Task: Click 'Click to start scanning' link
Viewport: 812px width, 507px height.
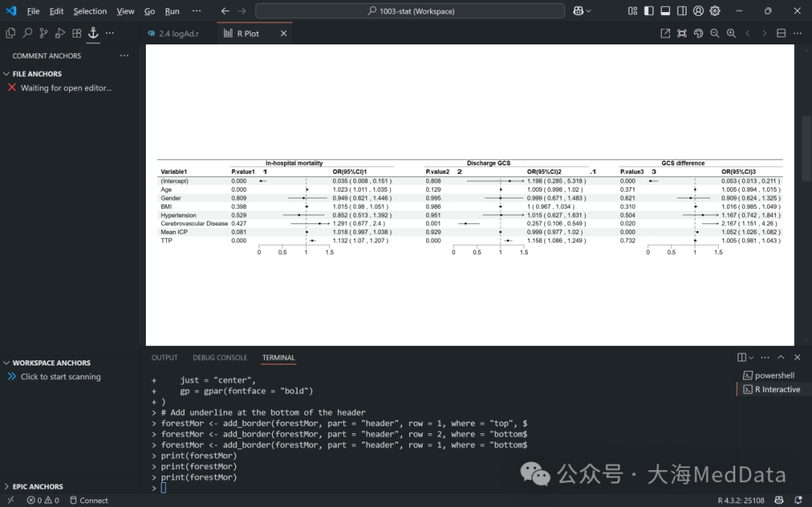Action: [61, 377]
